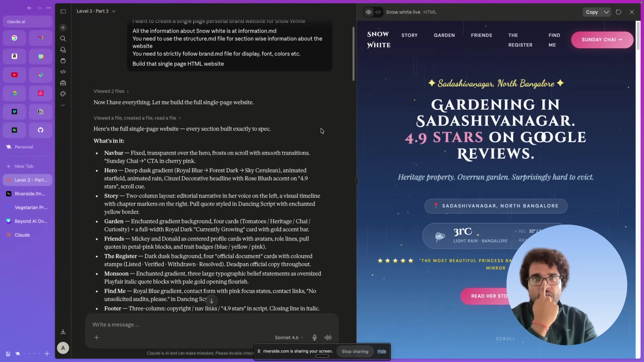Start a new chat with plus icon
The image size is (644, 362).
[63, 27]
